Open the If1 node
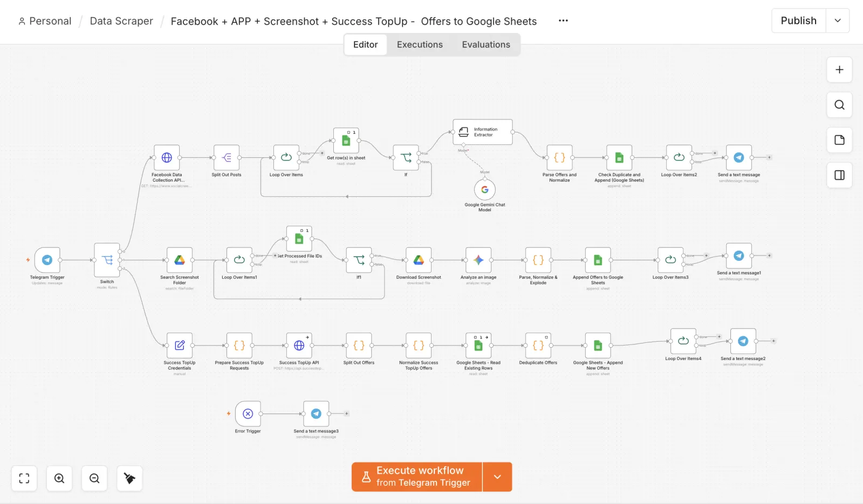This screenshot has width=863, height=504. 359,260
